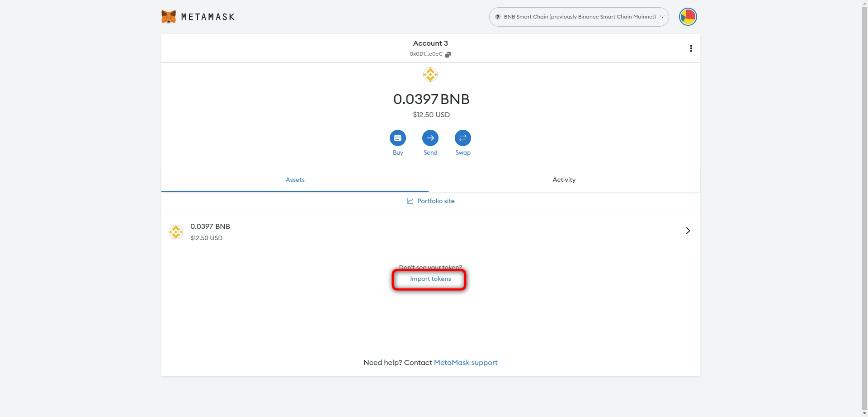Click the $12.50 USD value in asset row
The image size is (868, 417).
pyautogui.click(x=206, y=238)
